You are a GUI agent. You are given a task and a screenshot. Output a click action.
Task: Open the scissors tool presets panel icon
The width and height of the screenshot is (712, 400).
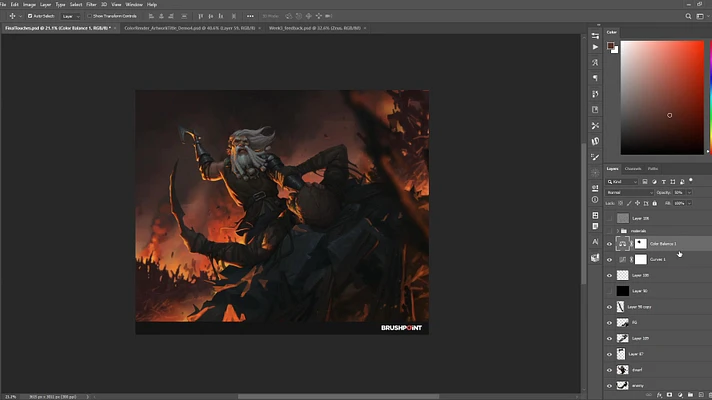point(595,125)
